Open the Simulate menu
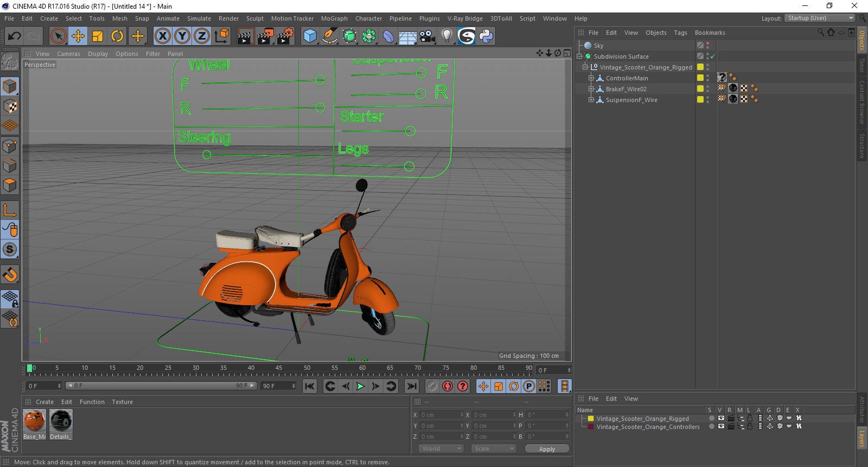 click(x=199, y=18)
